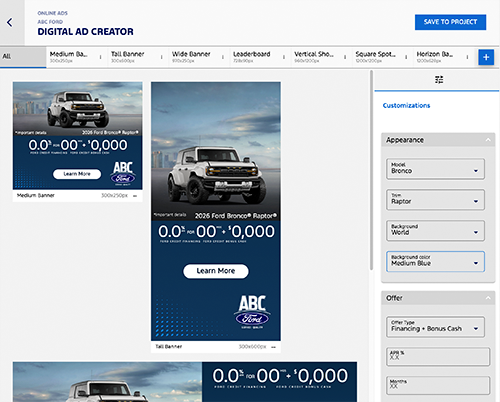500x402 pixels.
Task: Add a new ad size with plus button
Action: (486, 57)
